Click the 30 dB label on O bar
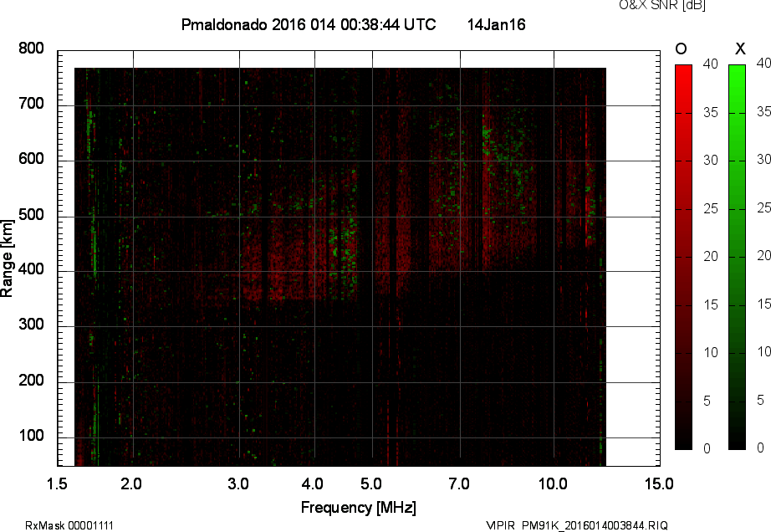771x532 pixels. coord(711,161)
